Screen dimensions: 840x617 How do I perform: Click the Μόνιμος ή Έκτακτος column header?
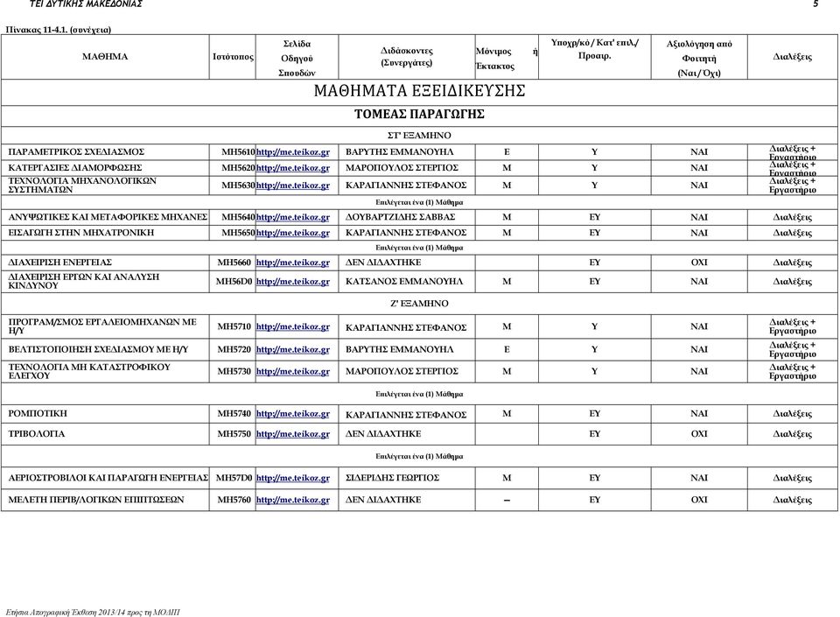(507, 59)
